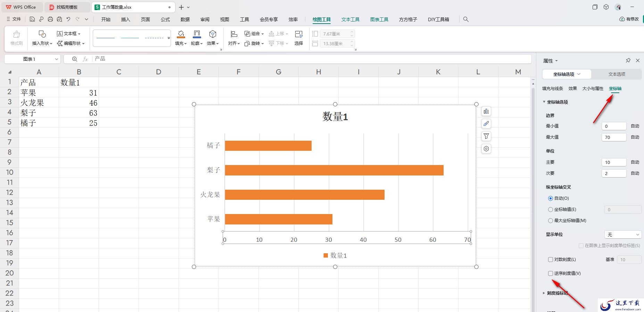Switch to the 文本工具 tab
Screen dimensions: 644x312
[350, 19]
